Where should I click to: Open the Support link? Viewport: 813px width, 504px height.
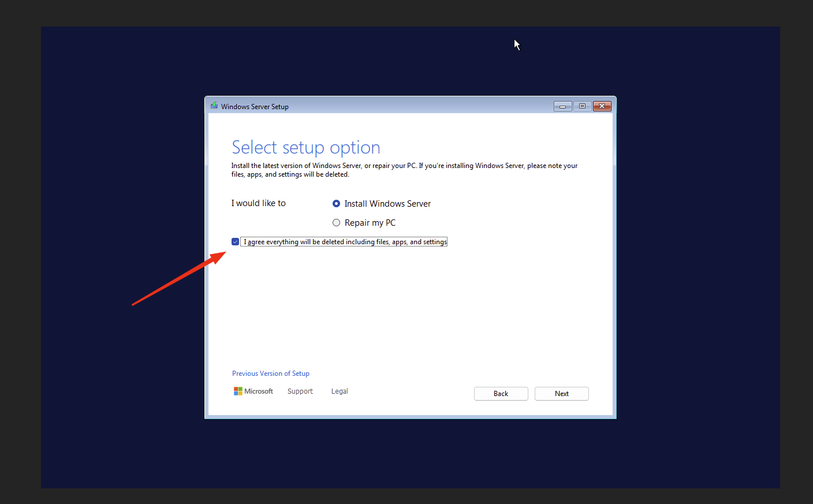[x=300, y=391]
